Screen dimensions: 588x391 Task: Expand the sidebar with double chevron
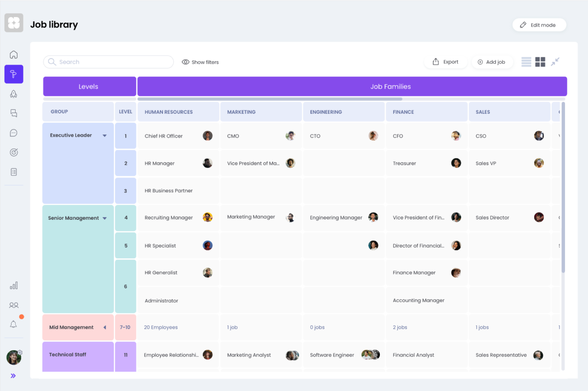[13, 376]
